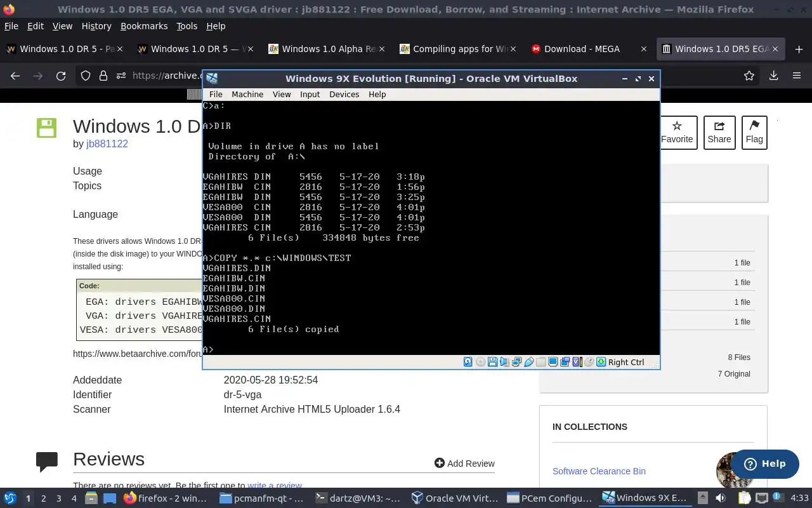Open Firefox tracking protection shield

[86, 76]
